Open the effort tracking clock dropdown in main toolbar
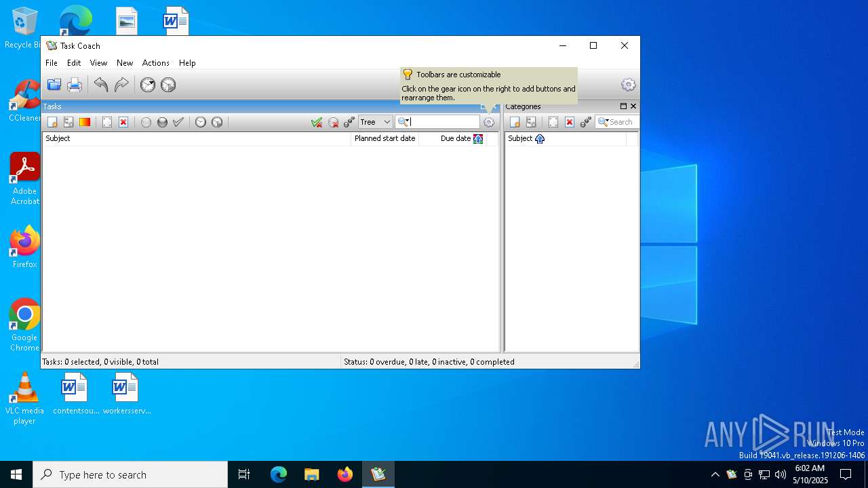The width and height of the screenshot is (868, 488). tap(148, 85)
